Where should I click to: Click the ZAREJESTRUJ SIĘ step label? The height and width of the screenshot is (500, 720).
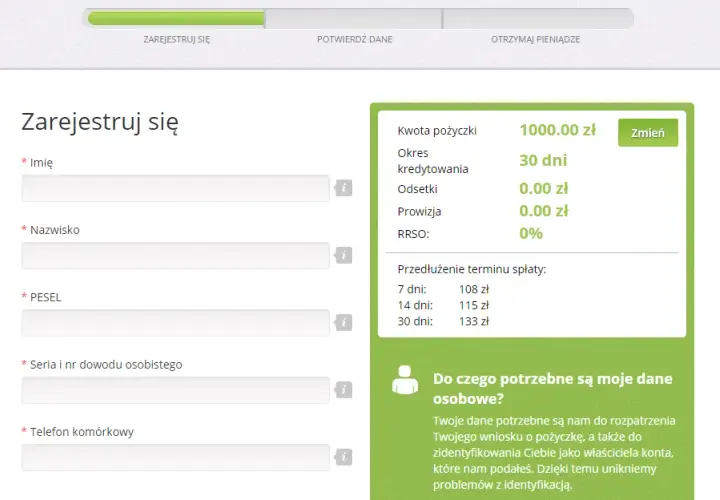[x=177, y=39]
